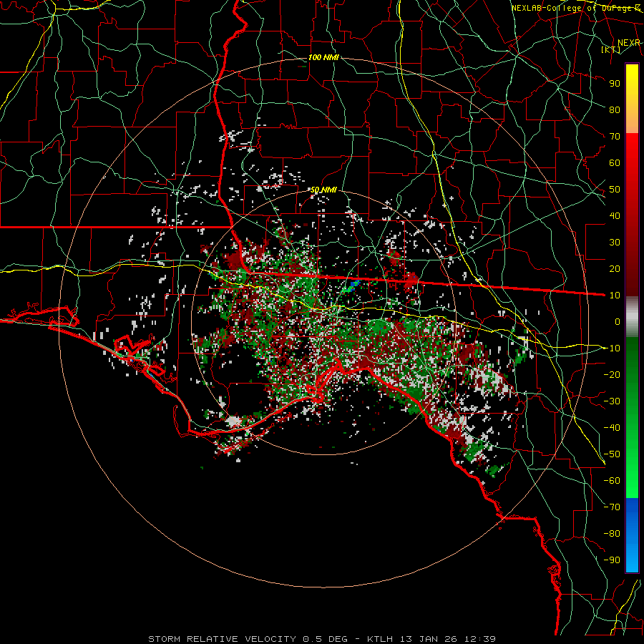This screenshot has width=644, height=644.
Task: Click the 50 NMI range ring label
Action: tap(323, 190)
